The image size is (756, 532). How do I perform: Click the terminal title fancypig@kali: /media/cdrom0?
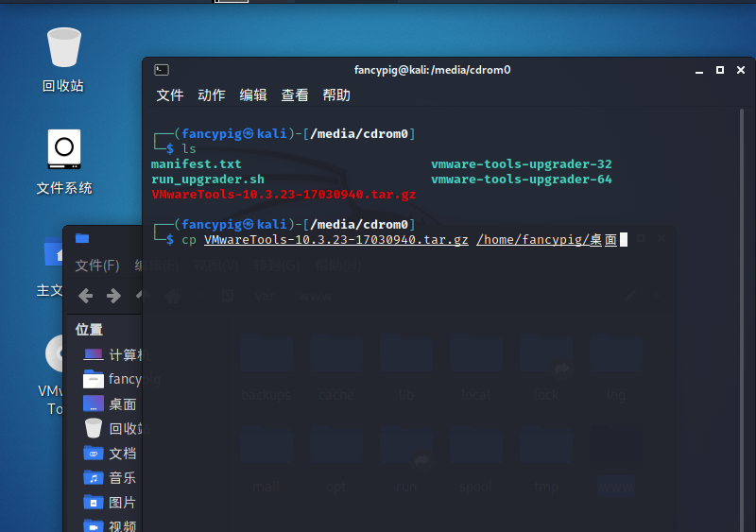pos(433,70)
